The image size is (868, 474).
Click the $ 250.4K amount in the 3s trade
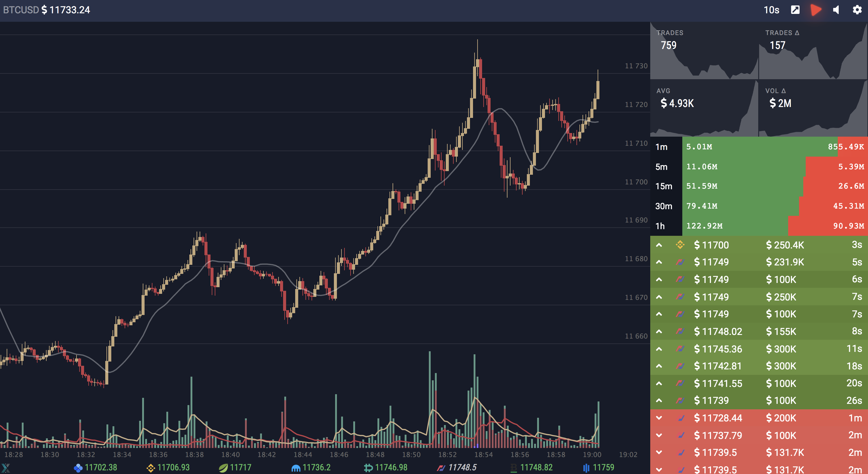coord(785,245)
